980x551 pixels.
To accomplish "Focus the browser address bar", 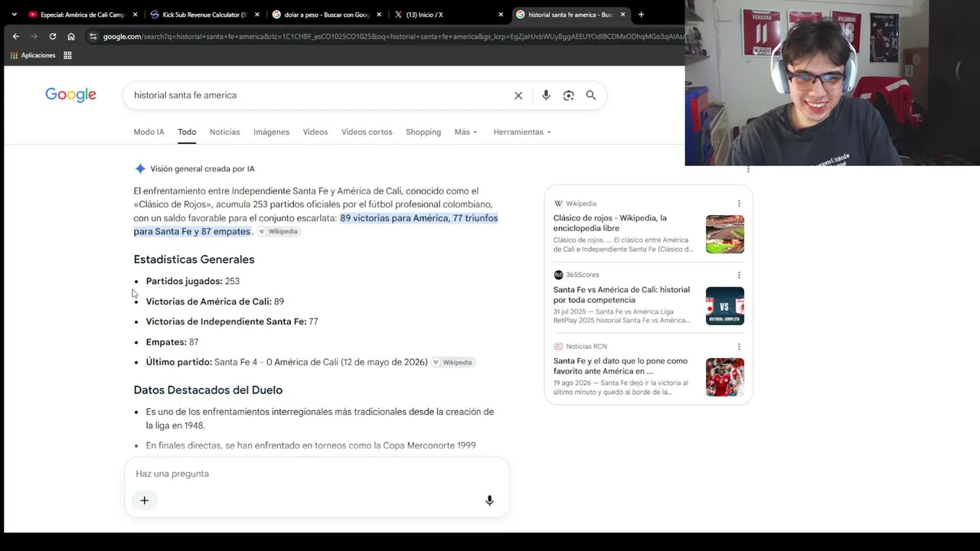I will click(394, 36).
